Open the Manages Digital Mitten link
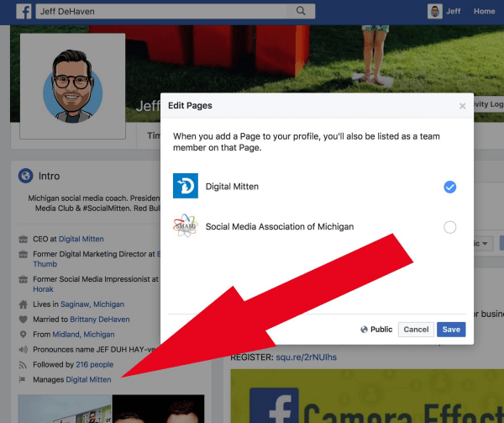Viewport: 504px width, 423px height. (88, 380)
